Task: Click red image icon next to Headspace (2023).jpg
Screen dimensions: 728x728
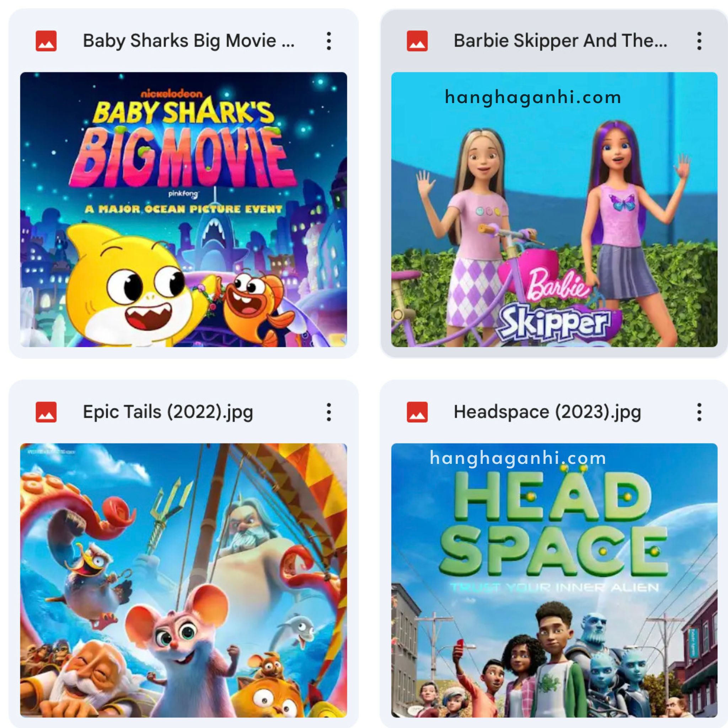Action: pos(417,412)
